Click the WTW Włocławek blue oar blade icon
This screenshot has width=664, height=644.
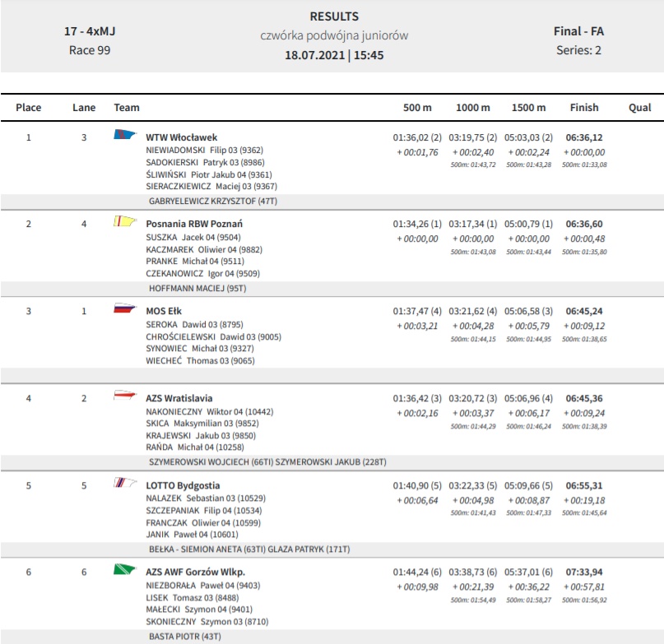[125, 135]
